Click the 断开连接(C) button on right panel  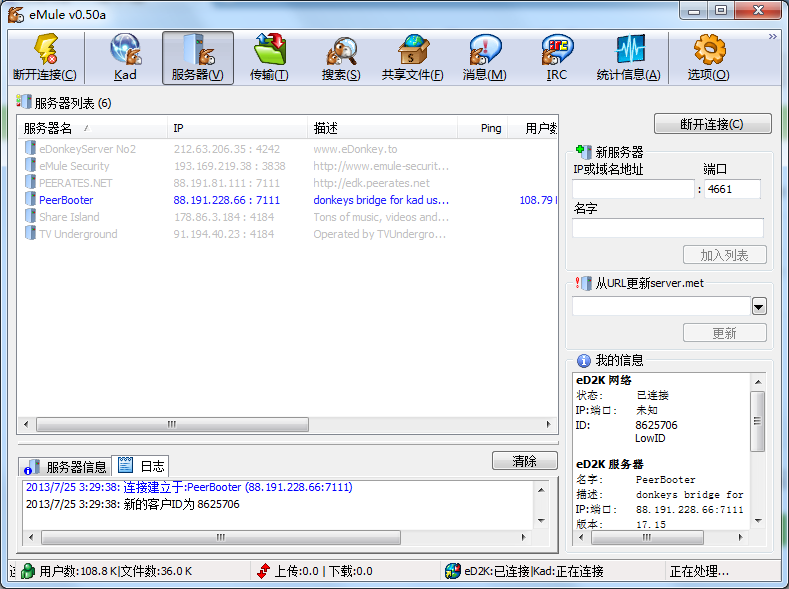713,124
